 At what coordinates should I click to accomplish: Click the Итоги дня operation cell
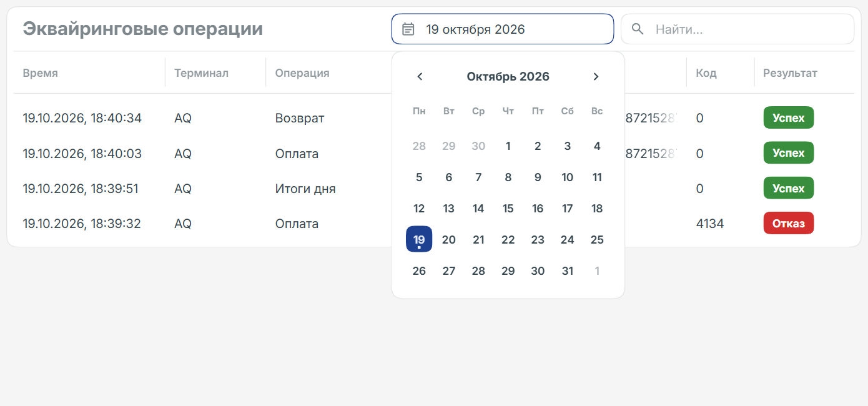(305, 189)
